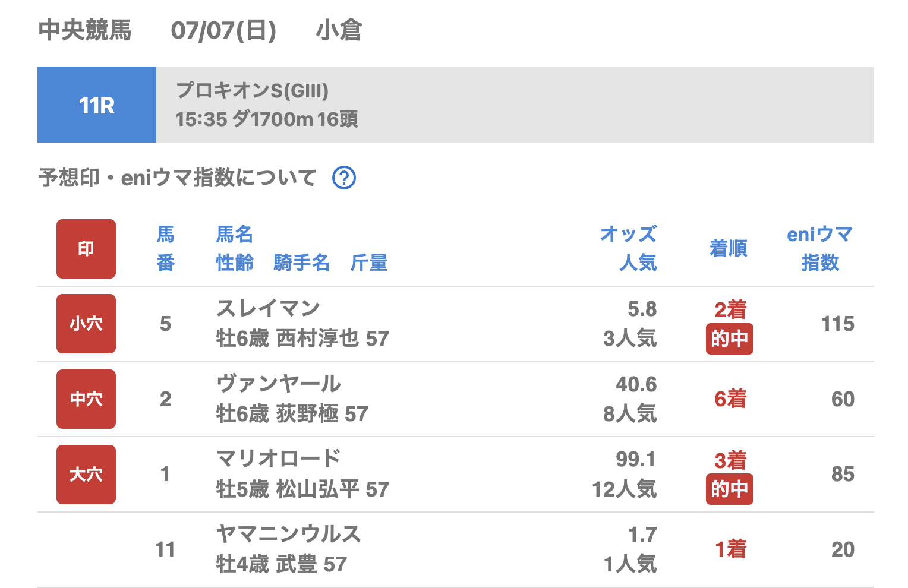Click the 予想印・eniウマ指数について text
The width and height of the screenshot is (908, 588).
[177, 178]
